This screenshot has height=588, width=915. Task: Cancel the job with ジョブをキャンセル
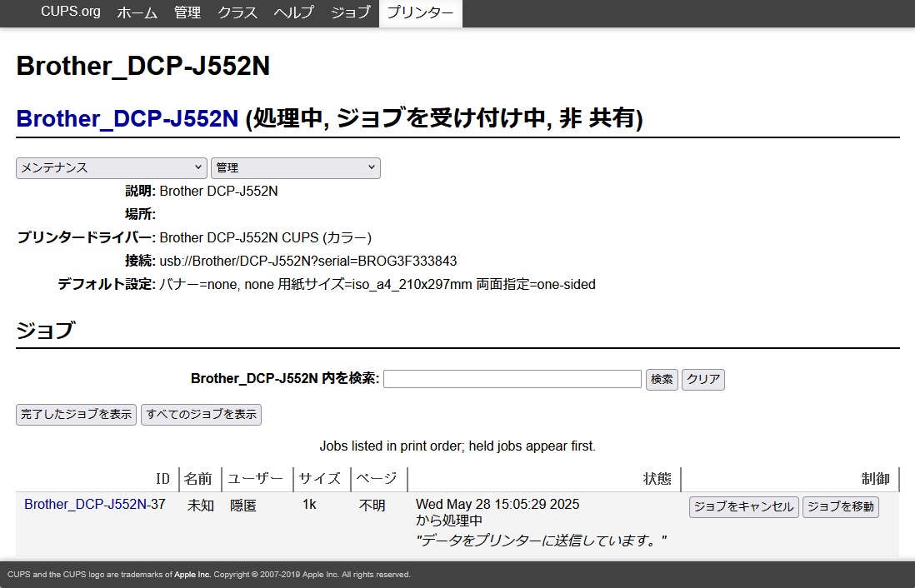pos(744,507)
